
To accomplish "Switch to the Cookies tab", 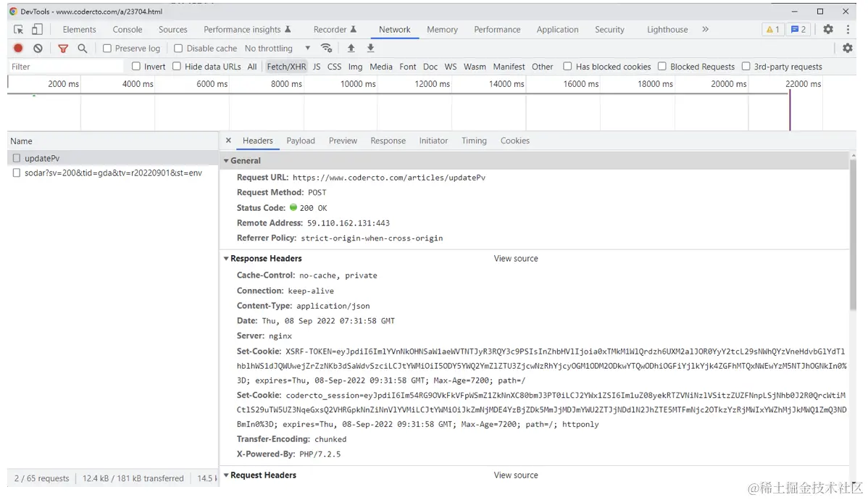I will tap(515, 141).
